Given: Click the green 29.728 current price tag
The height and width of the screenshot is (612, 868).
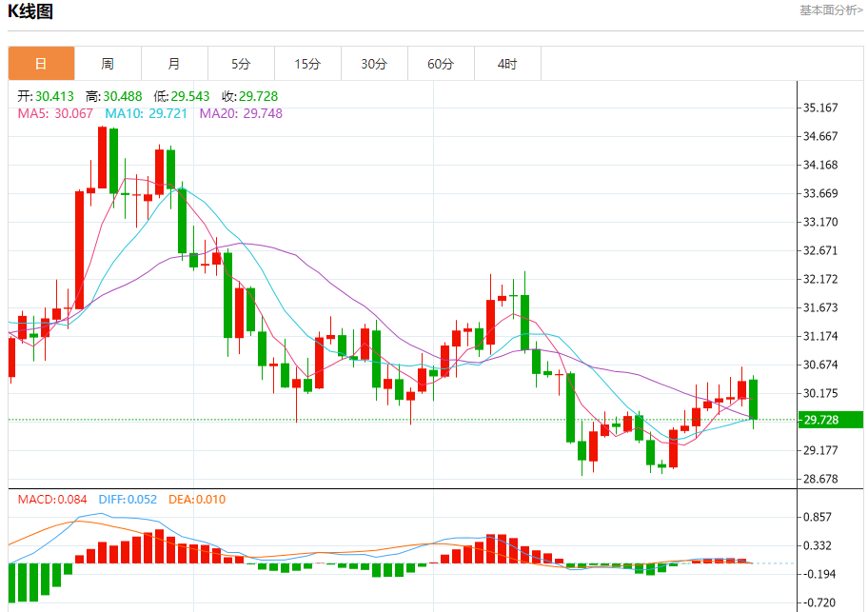Looking at the screenshot, I should (x=830, y=420).
